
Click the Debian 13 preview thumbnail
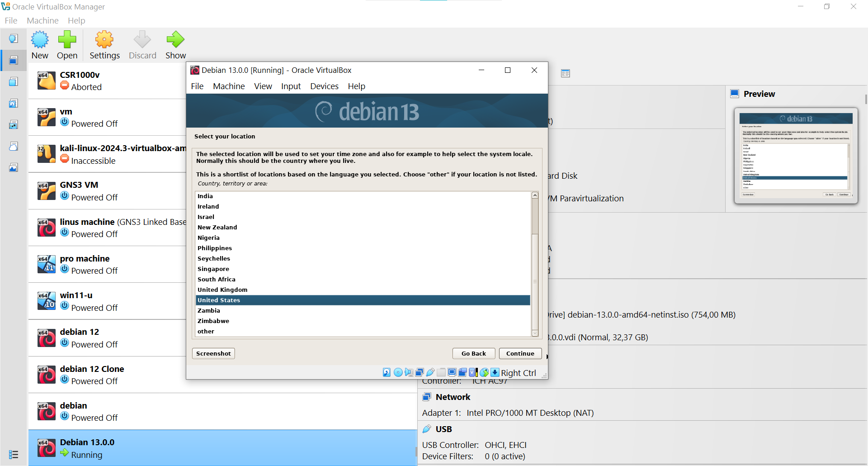click(796, 156)
